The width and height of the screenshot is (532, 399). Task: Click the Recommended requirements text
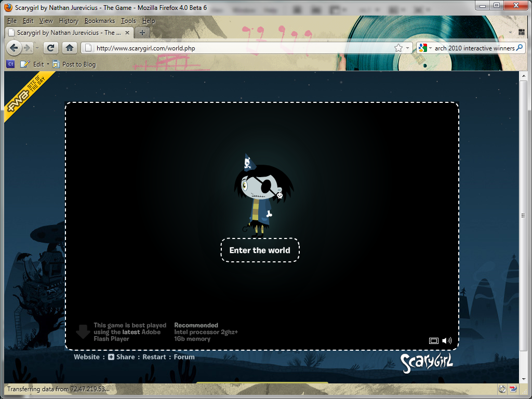point(206,332)
